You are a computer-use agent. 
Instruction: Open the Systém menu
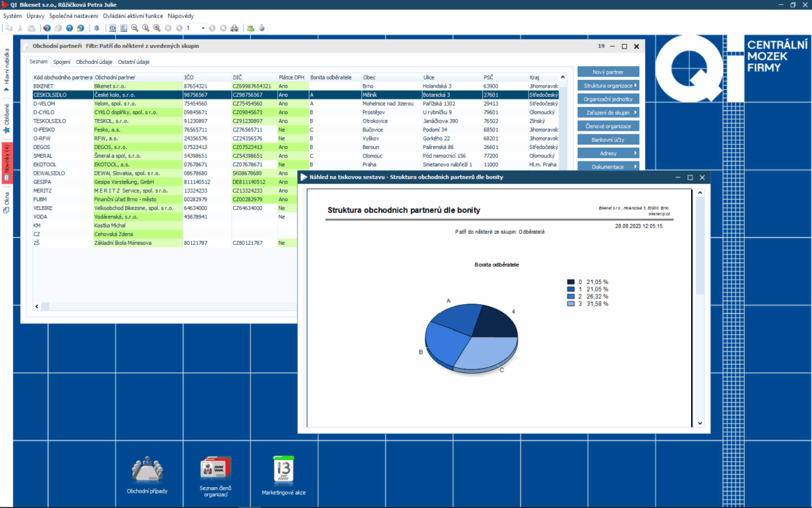coord(12,15)
